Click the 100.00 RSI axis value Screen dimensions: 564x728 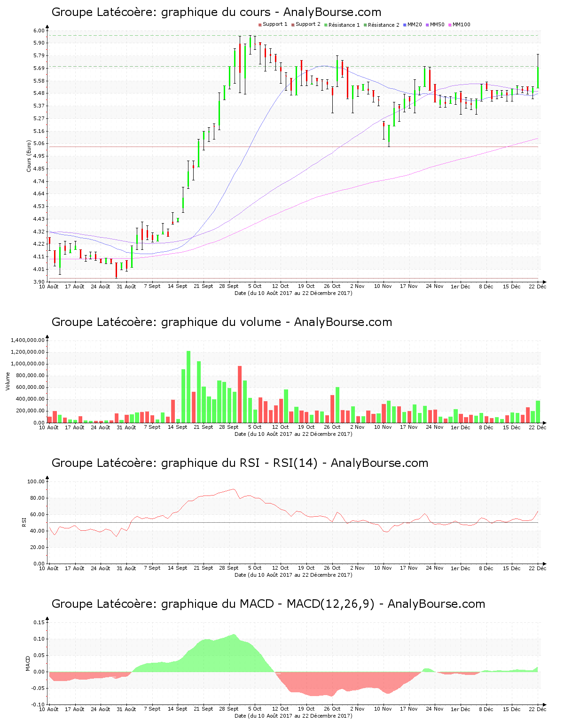(x=36, y=481)
